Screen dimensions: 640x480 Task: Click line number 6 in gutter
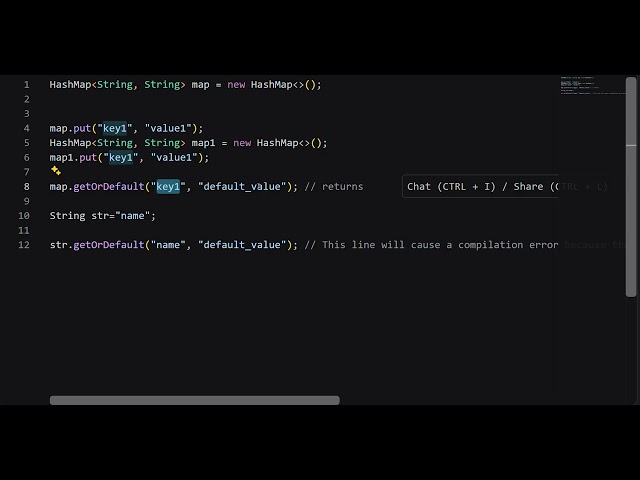(x=27, y=158)
